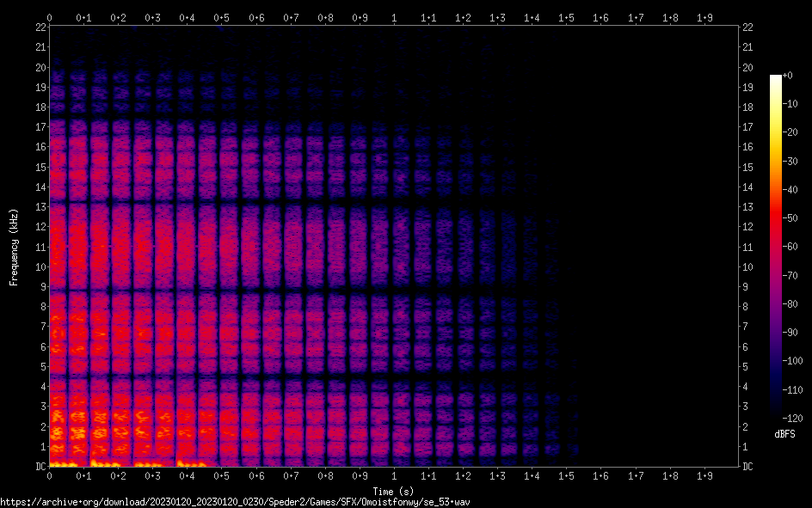812x508 pixels.
Task: Click the 1.9 tick on the top time axis
Action: [x=704, y=17]
